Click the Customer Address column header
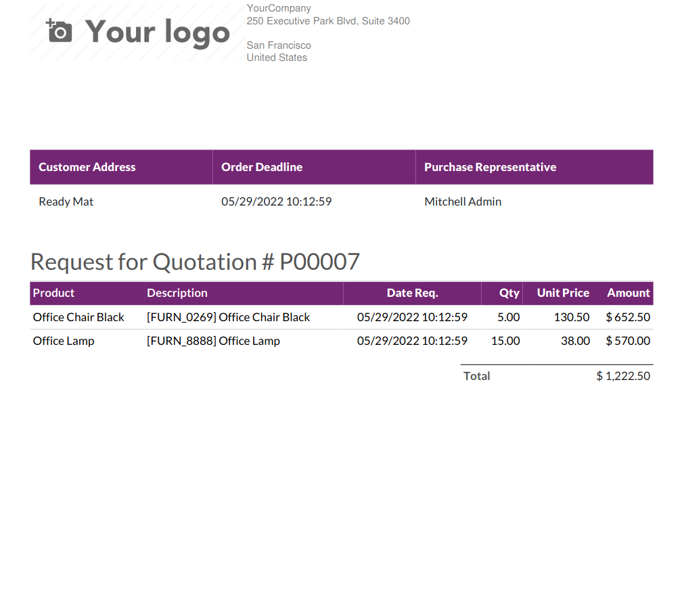This screenshot has height=616, width=684. click(x=87, y=167)
